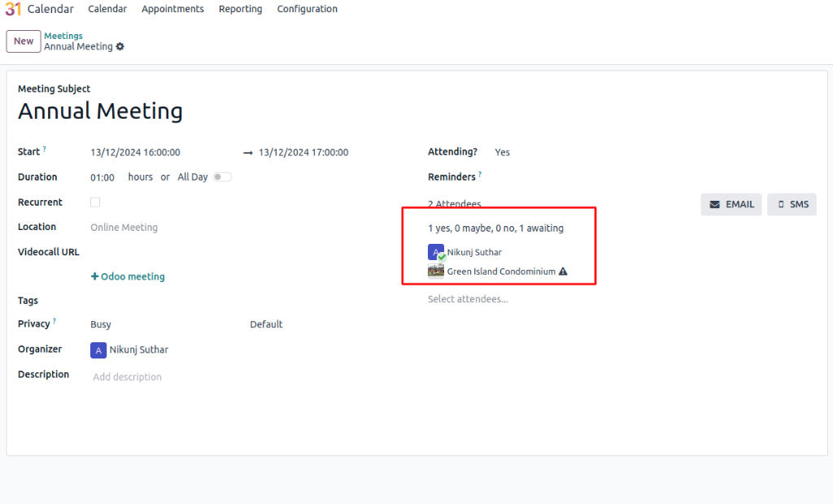Screen dimensions: 833x504
Task: Click the warning triangle next to Green Island Condominium
Action: [563, 272]
